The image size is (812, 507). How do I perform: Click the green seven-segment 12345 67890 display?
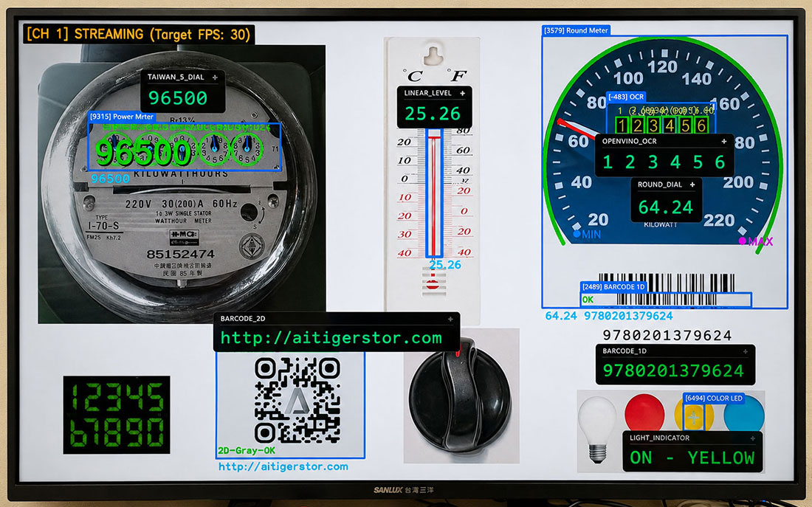coord(117,415)
